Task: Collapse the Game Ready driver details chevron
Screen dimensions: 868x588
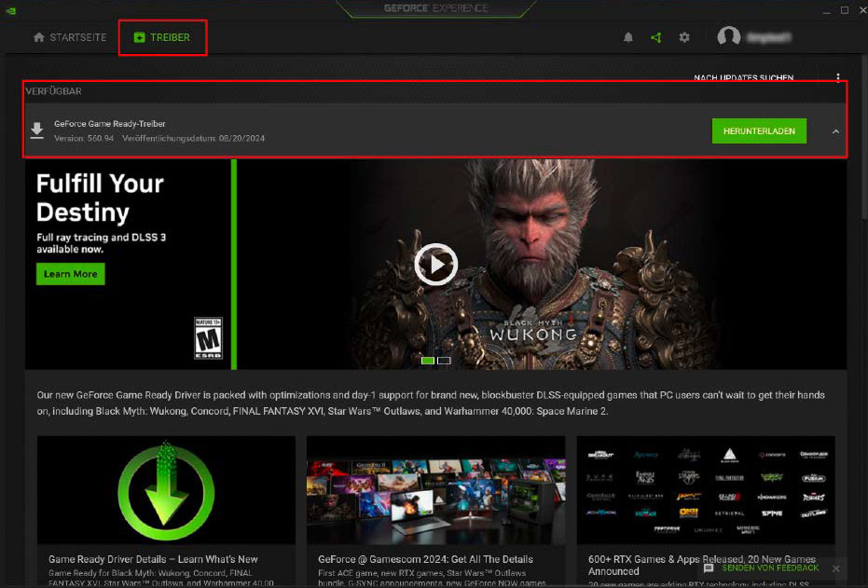Action: [835, 131]
